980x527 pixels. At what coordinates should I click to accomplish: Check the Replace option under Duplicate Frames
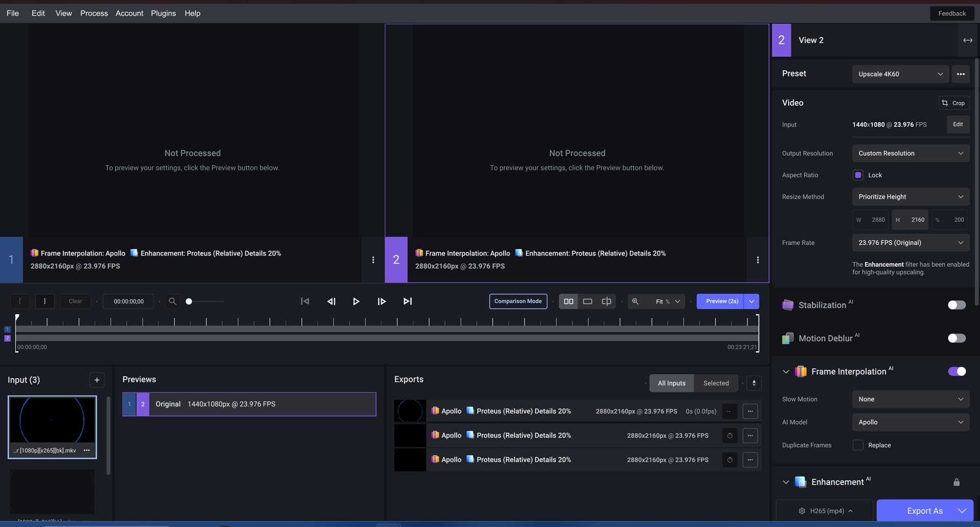(858, 445)
